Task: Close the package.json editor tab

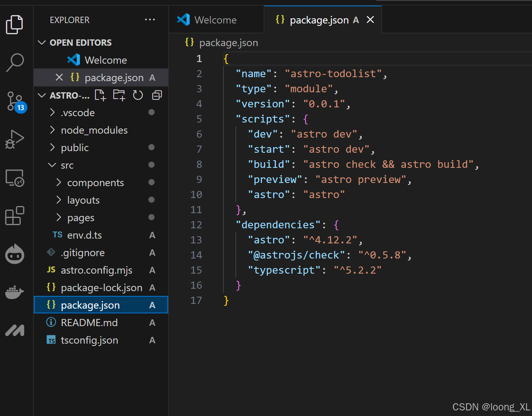Action: pos(370,19)
